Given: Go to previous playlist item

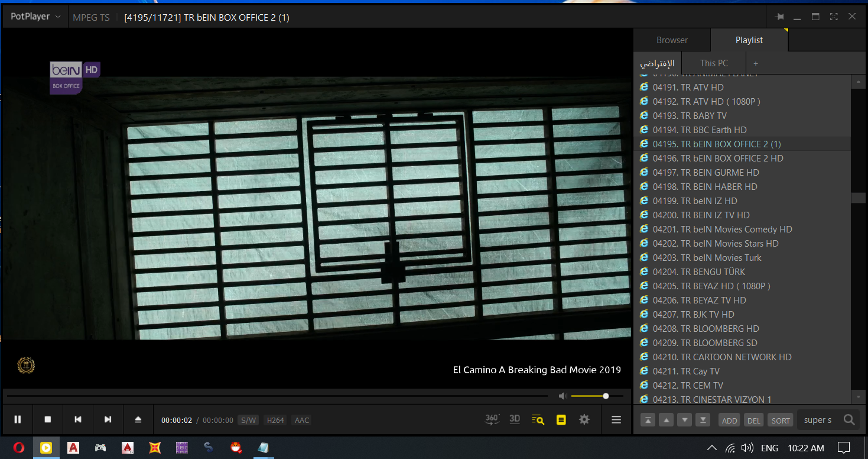Looking at the screenshot, I should (78, 419).
